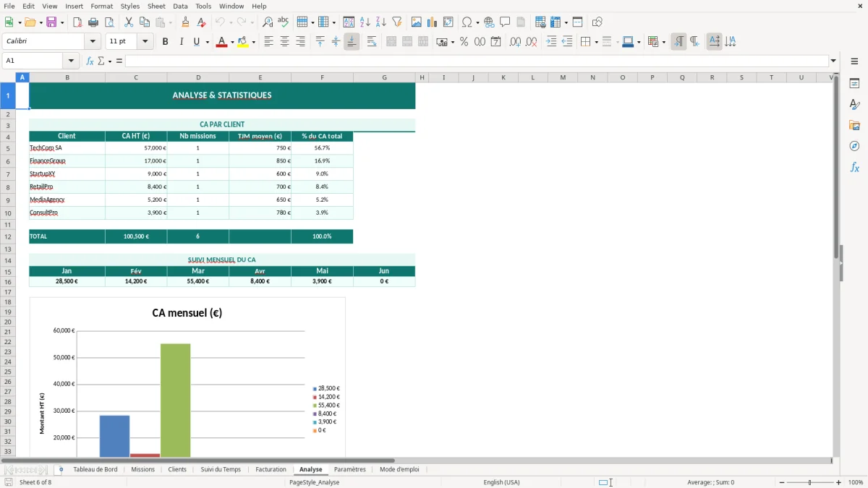The height and width of the screenshot is (488, 868).
Task: Open sidebar Navigator panel
Action: 854,146
